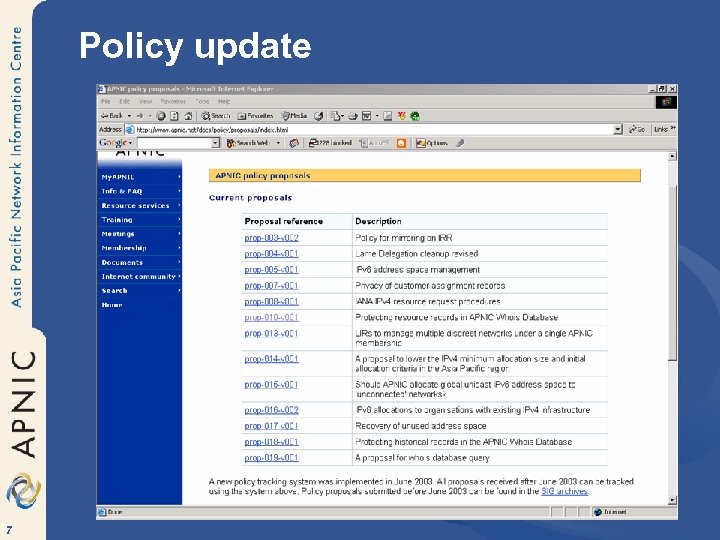The width and height of the screenshot is (720, 540).
Task: Click the Google toolbar news icon
Action: tap(294, 143)
